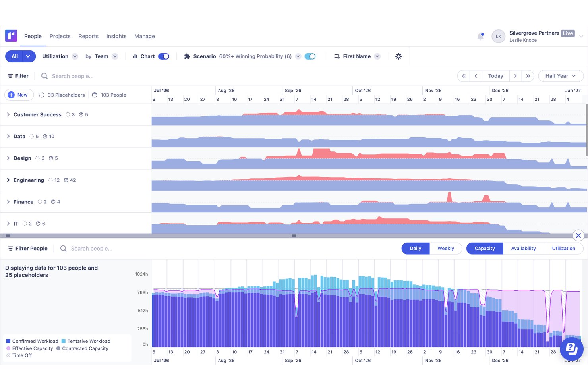588x392 pixels.
Task: Expand the IT team
Action: point(8,224)
